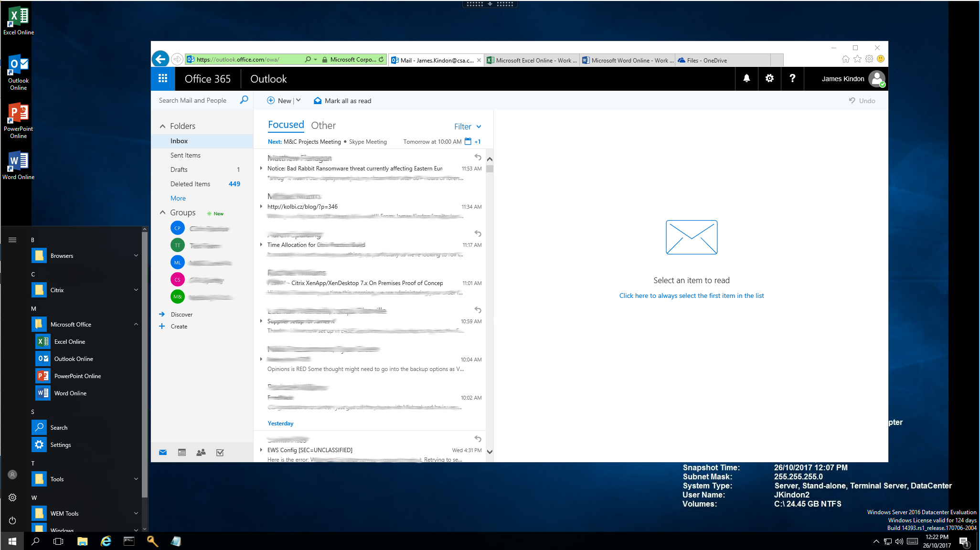Open the notifications bell

click(x=746, y=79)
